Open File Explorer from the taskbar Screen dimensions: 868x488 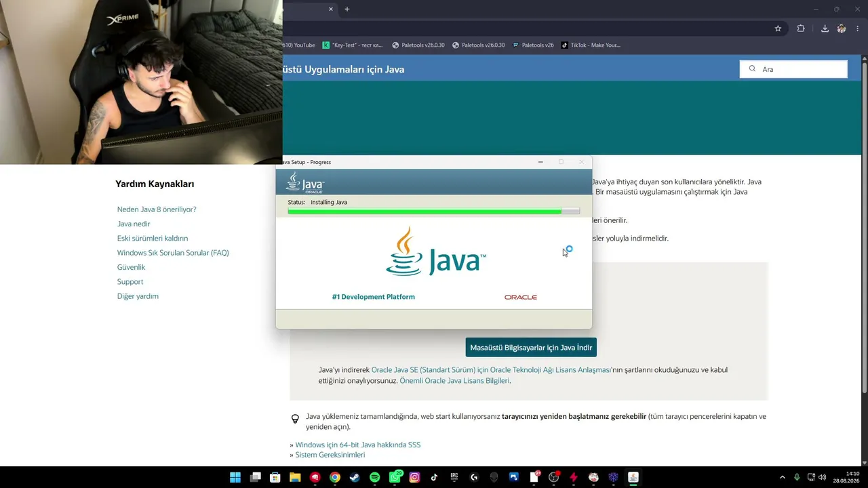pos(295,477)
